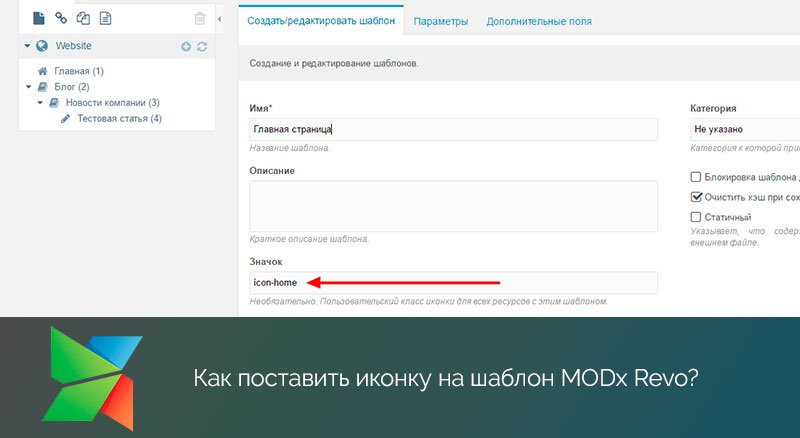Create a new symlink icon
Image resolution: width=800 pixels, height=438 pixels.
[x=83, y=18]
